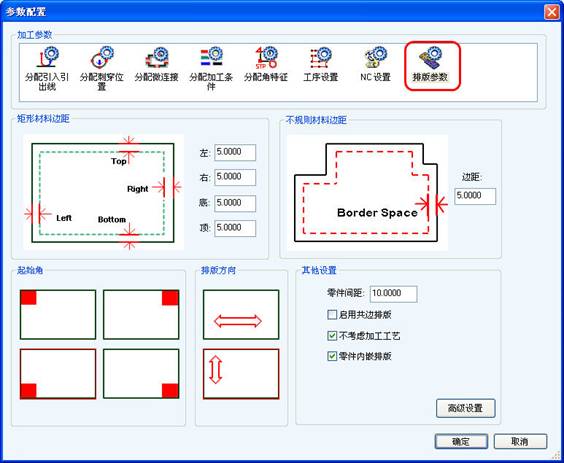The image size is (564, 463).
Task: Select vertical nesting direction
Action: tap(241, 374)
